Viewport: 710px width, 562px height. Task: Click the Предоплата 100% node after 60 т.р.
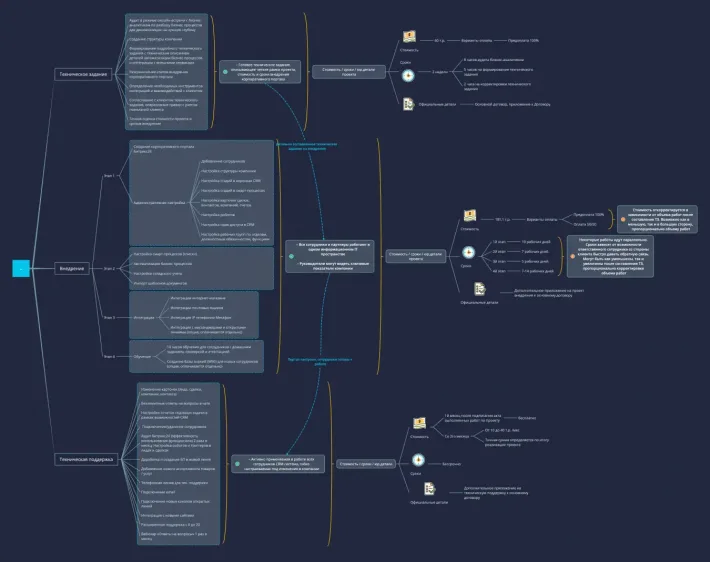click(523, 40)
